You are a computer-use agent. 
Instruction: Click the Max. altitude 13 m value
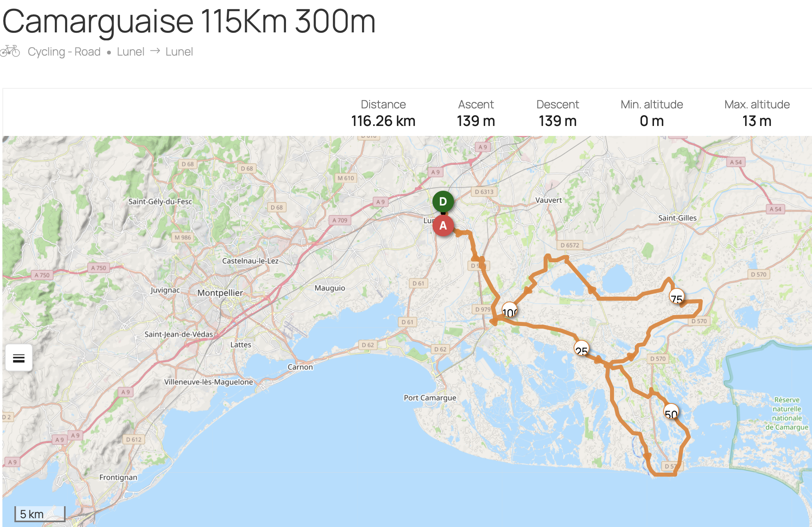coord(757,121)
